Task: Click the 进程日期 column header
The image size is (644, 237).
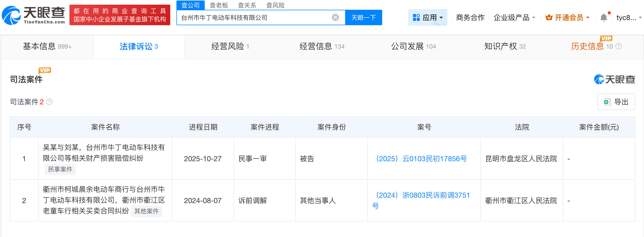Action: coord(203,127)
